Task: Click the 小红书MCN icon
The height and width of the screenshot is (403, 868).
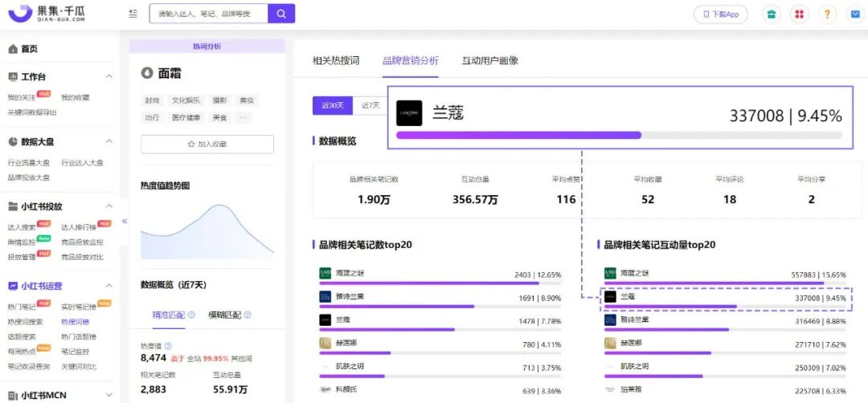Action: 13,395
